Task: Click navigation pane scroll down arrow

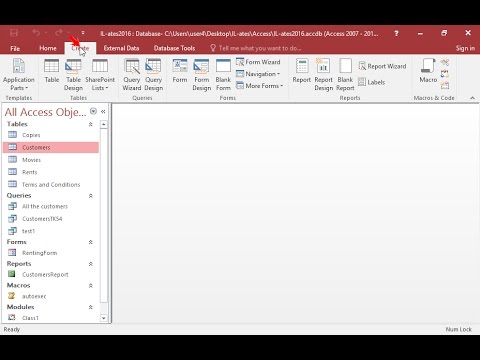Action: point(104,318)
